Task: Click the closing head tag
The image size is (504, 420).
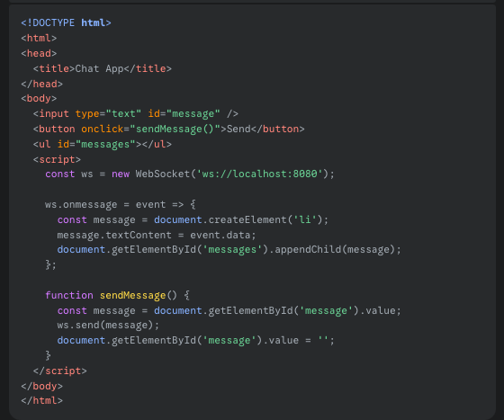Action: (x=41, y=84)
